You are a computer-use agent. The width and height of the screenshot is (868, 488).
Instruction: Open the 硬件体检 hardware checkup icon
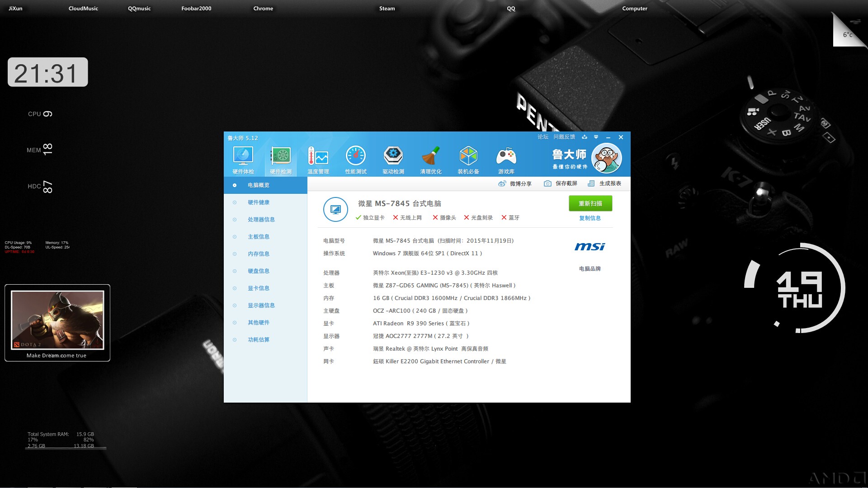click(243, 160)
